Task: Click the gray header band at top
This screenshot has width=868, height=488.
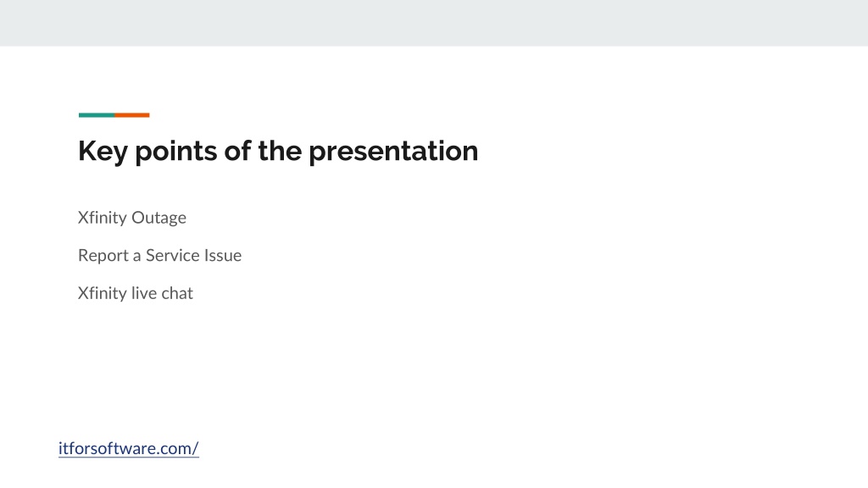Action: pos(434,23)
